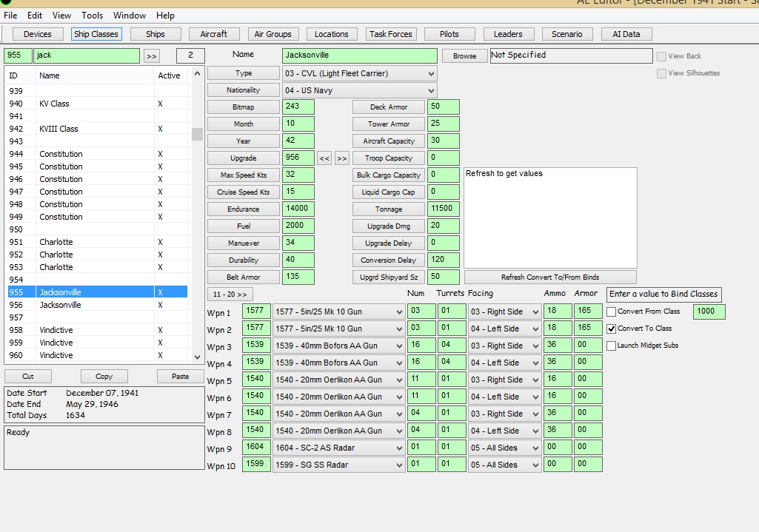The width and height of the screenshot is (759, 532).
Task: Switch to the Task Forces tab
Action: click(391, 34)
